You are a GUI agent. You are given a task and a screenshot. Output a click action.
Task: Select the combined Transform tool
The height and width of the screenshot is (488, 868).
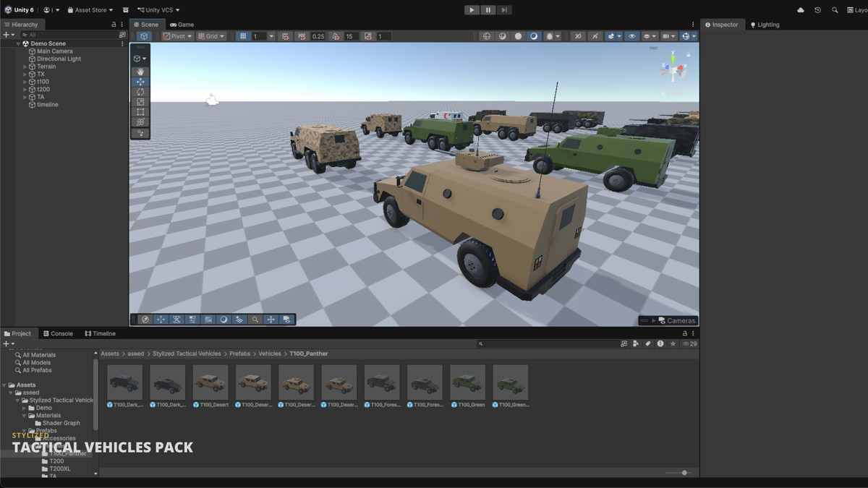[140, 122]
